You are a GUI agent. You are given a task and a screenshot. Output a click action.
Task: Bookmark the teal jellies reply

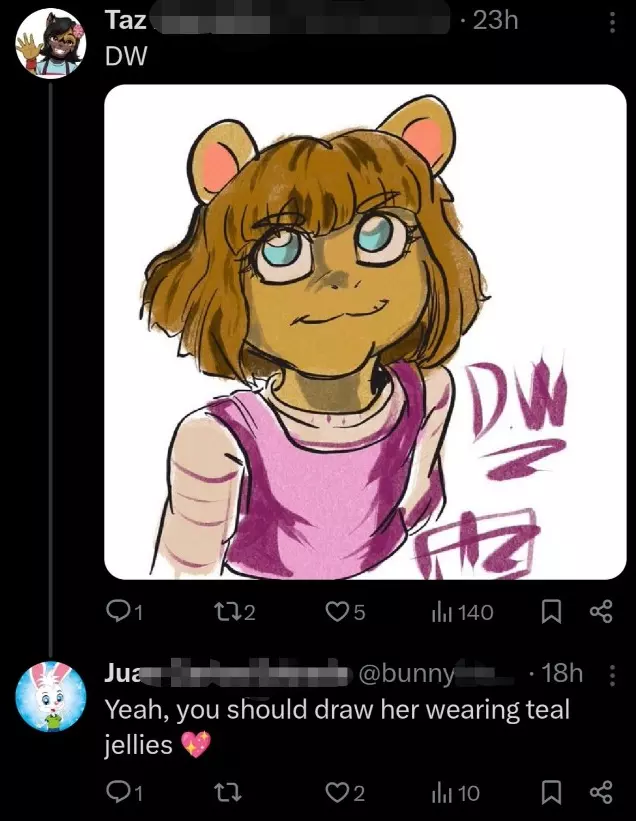pos(551,793)
